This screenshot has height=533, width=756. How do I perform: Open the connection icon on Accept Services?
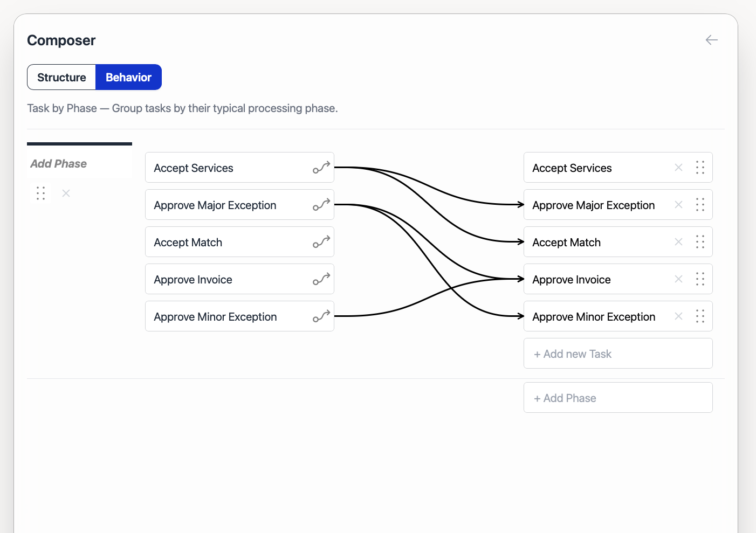pyautogui.click(x=321, y=167)
